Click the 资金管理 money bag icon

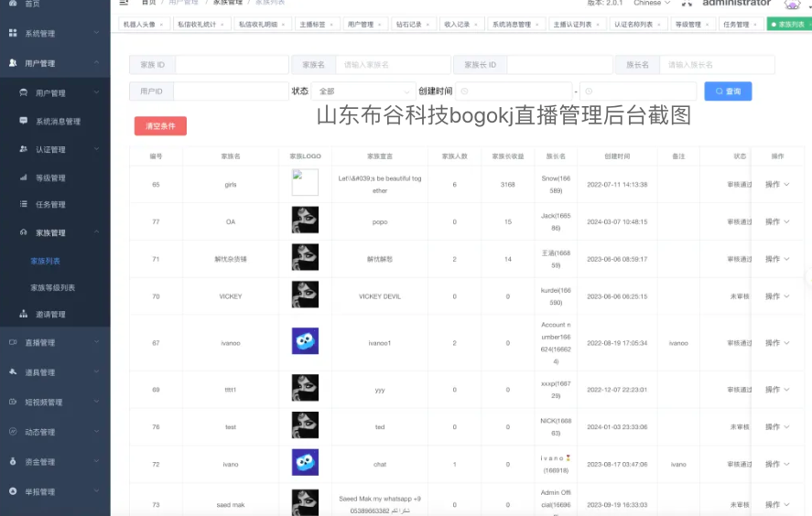pos(13,461)
